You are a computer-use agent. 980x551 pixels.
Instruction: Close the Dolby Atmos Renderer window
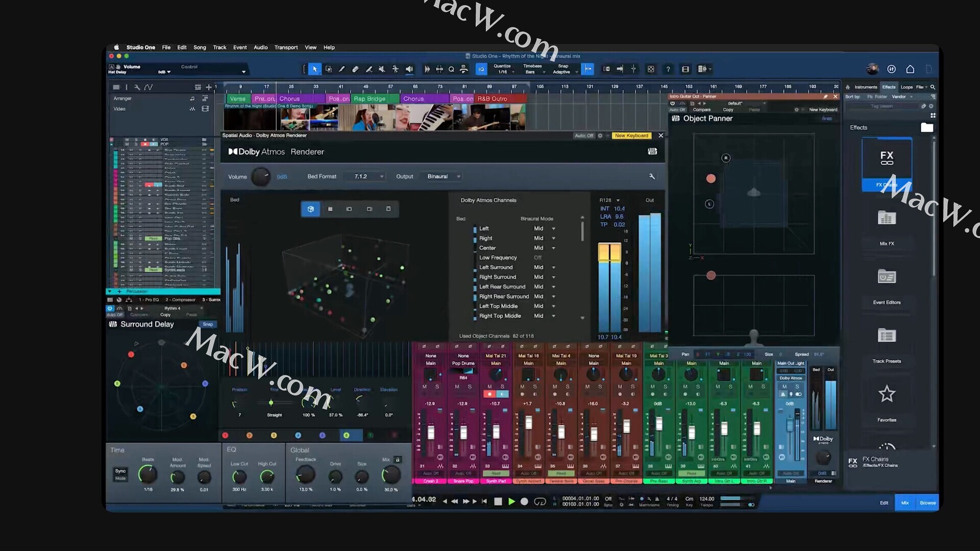point(661,136)
